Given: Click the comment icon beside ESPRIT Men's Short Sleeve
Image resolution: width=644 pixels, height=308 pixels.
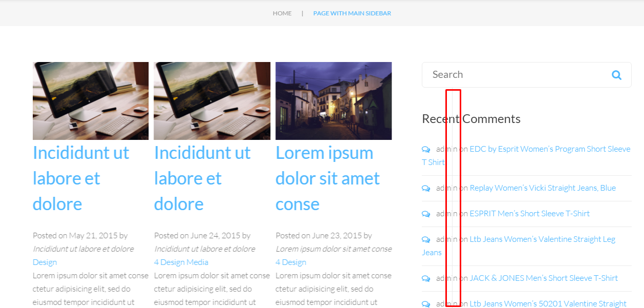Looking at the screenshot, I should coord(426,214).
